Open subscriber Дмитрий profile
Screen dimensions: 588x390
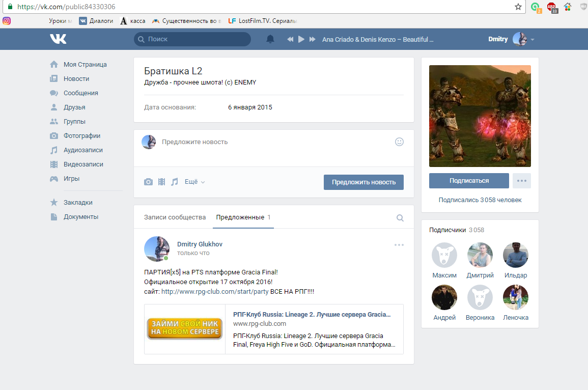coord(480,260)
